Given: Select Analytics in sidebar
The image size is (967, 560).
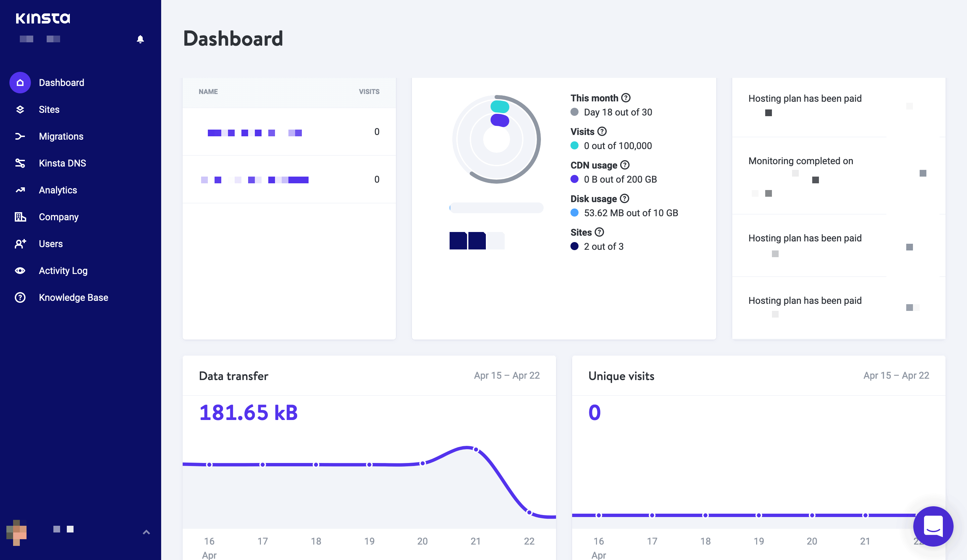Looking at the screenshot, I should (x=58, y=190).
